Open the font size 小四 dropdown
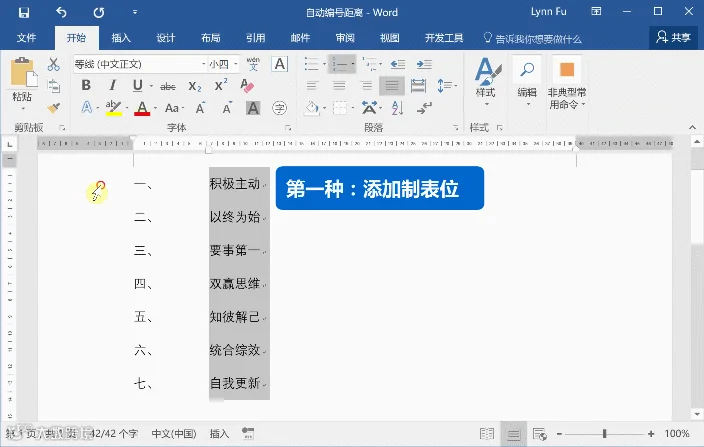The width and height of the screenshot is (704, 447). pos(236,64)
